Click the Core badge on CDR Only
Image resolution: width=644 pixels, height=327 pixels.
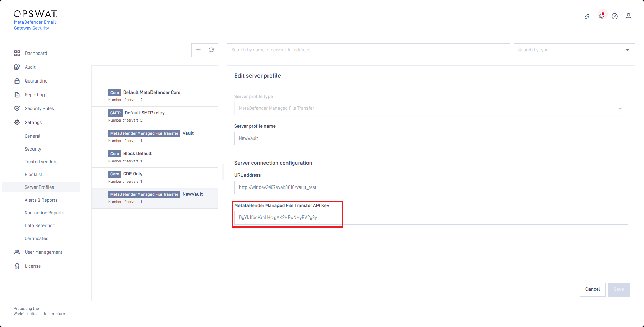(x=115, y=174)
